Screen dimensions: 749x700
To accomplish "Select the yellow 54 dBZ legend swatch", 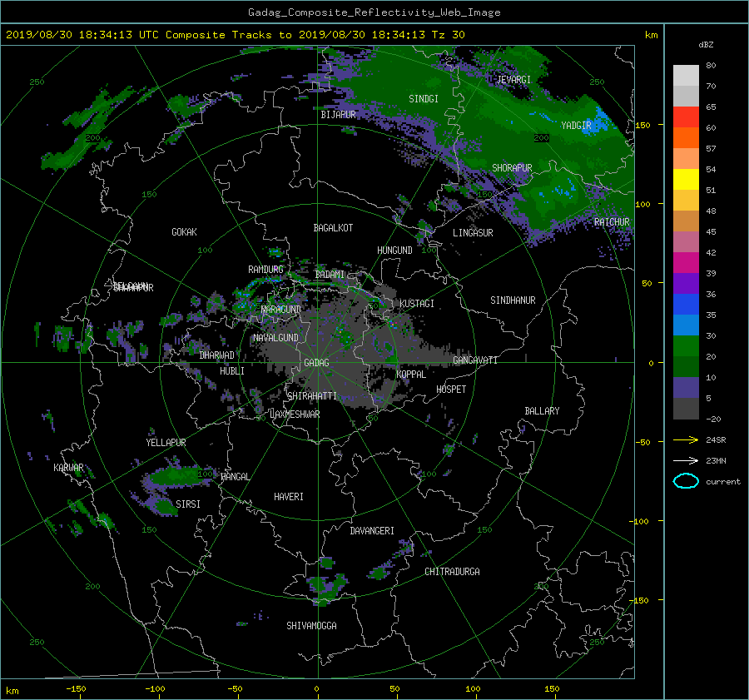I will tap(686, 180).
